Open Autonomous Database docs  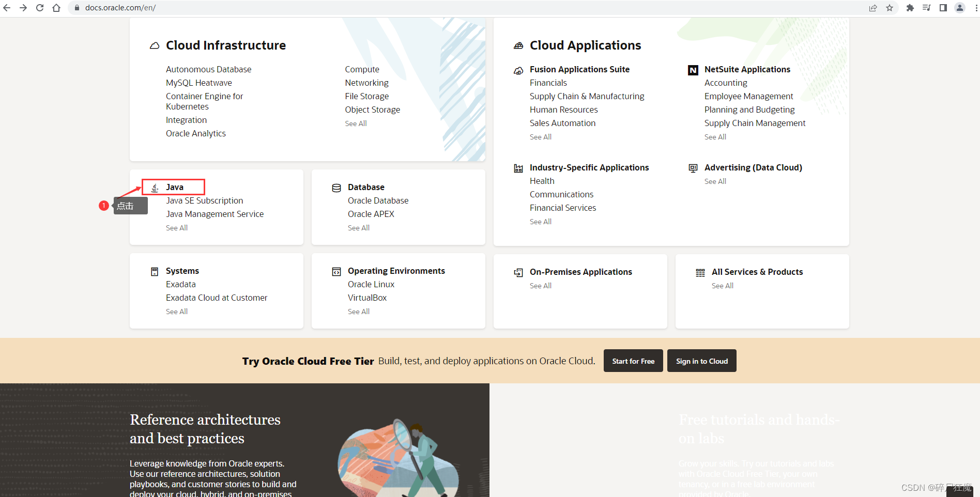209,69
